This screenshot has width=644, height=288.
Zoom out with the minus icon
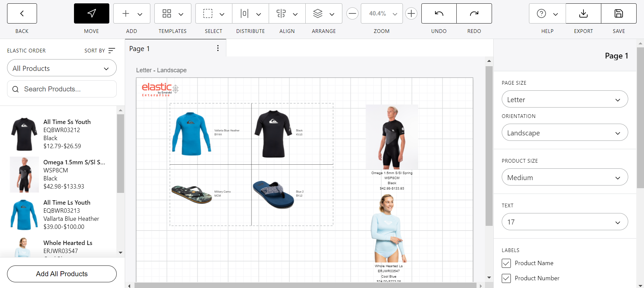[x=352, y=13]
